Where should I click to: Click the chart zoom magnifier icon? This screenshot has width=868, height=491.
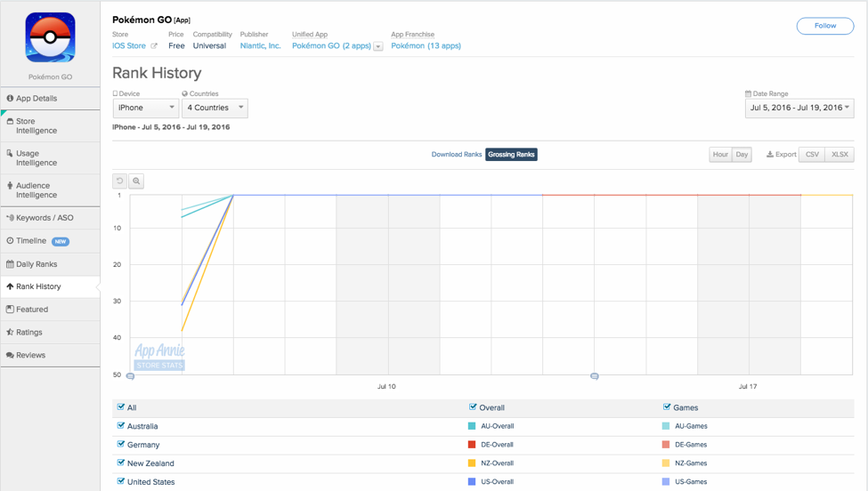click(x=136, y=181)
